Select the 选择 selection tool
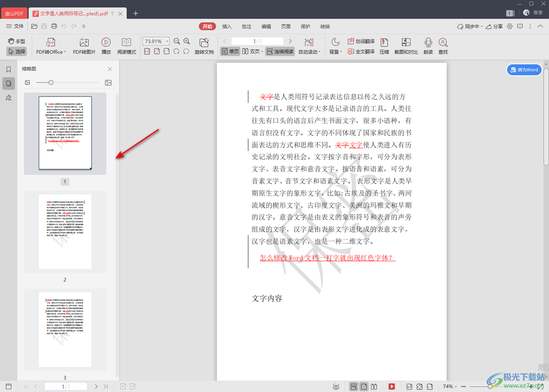549x392 pixels. click(16, 51)
